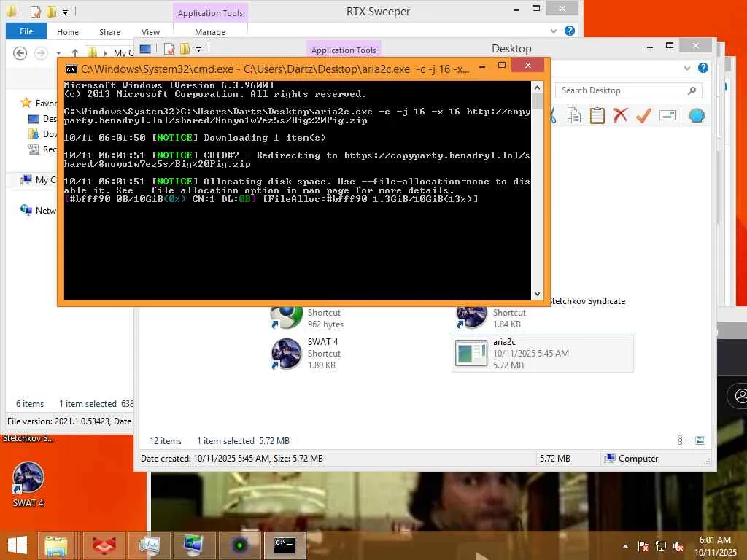Click 'Stetchkov Syndicate' file label in Desktop

pos(587,301)
